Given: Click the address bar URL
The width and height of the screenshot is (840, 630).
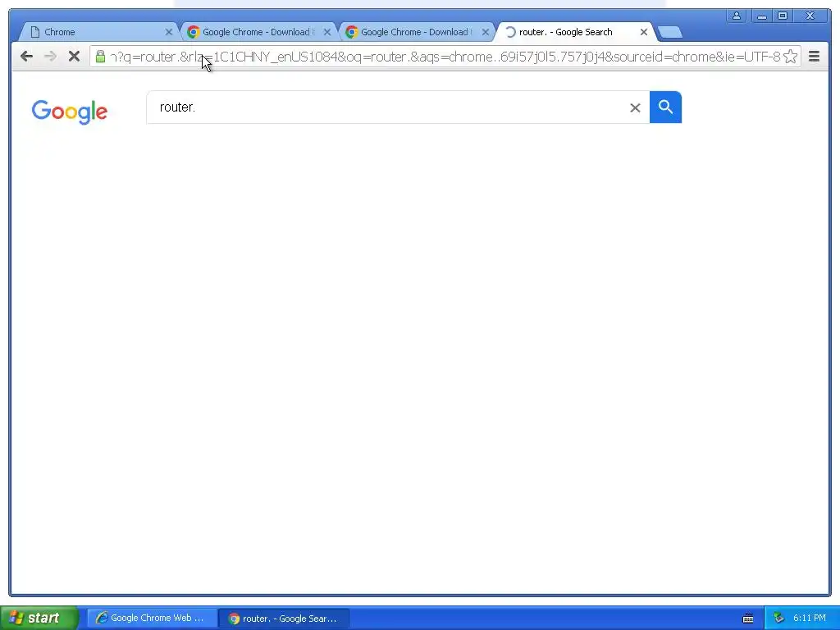Looking at the screenshot, I should pyautogui.click(x=445, y=57).
